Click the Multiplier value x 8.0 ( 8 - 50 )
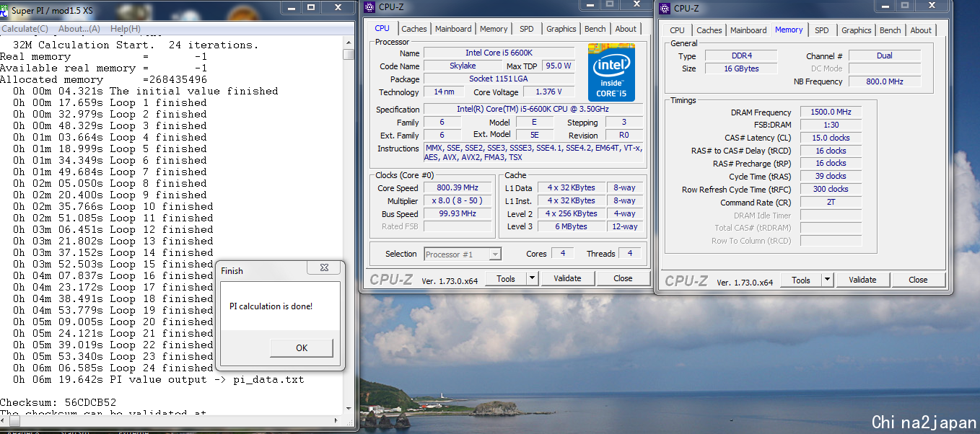This screenshot has height=434, width=980. 458,200
